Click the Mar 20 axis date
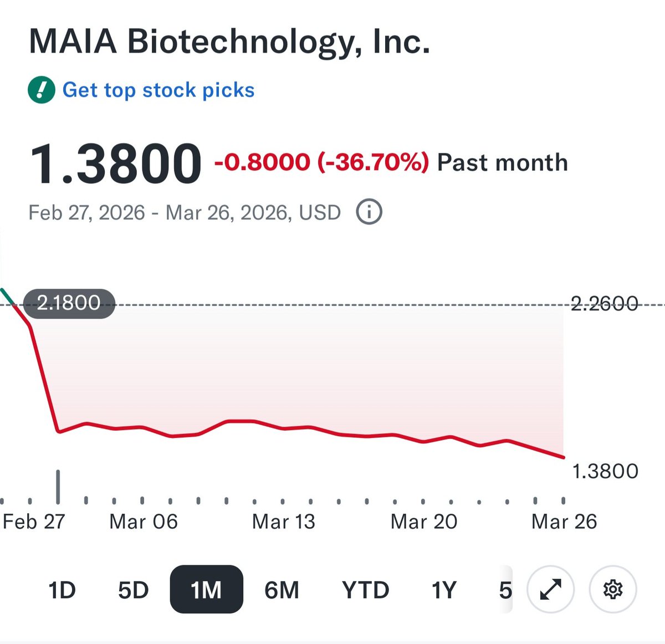Image resolution: width=665 pixels, height=644 pixels. point(424,522)
